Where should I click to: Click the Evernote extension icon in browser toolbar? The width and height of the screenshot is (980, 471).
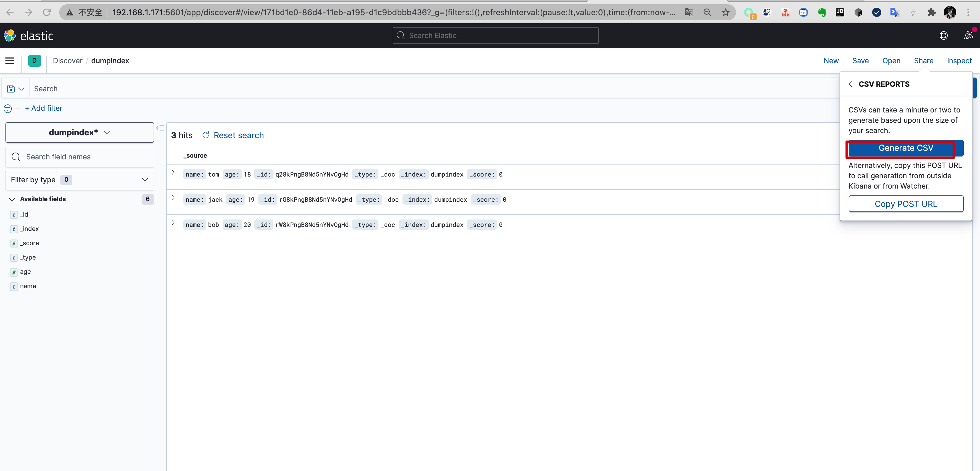tap(822, 12)
